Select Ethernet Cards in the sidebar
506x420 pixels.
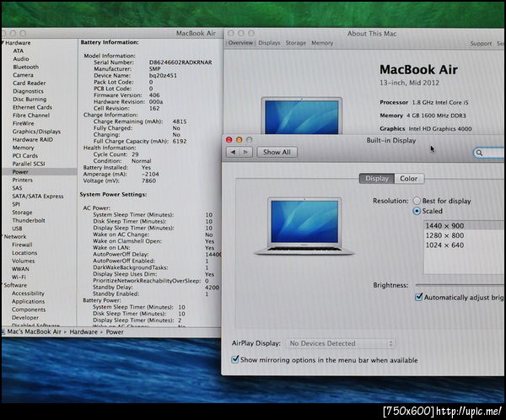point(32,107)
